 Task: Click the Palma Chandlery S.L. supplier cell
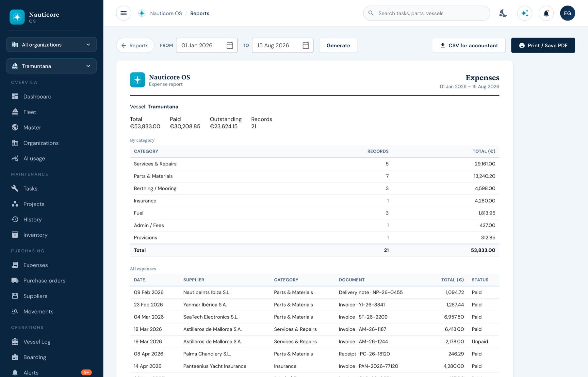207,354
